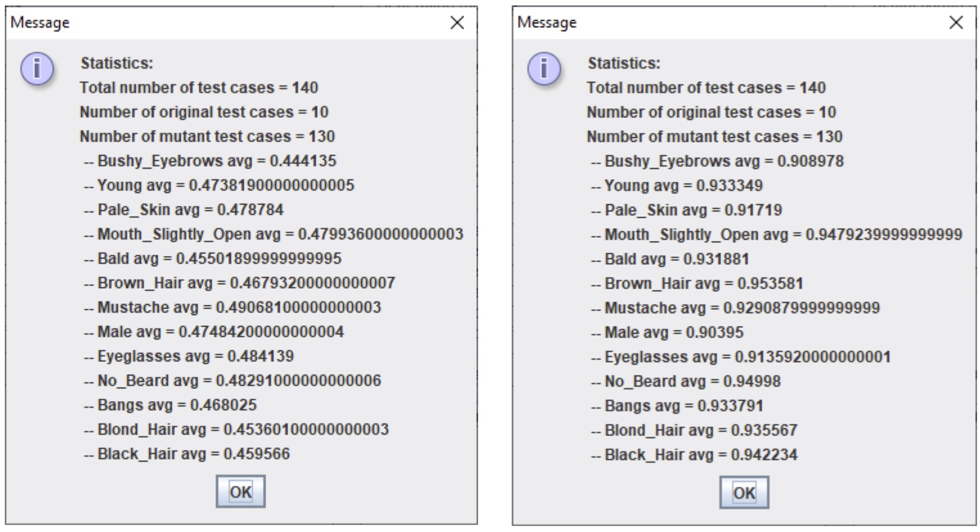Image resolution: width=980 pixels, height=532 pixels.
Task: Click Mustache avg = 0.49068100000000003 line
Action: tap(232, 307)
